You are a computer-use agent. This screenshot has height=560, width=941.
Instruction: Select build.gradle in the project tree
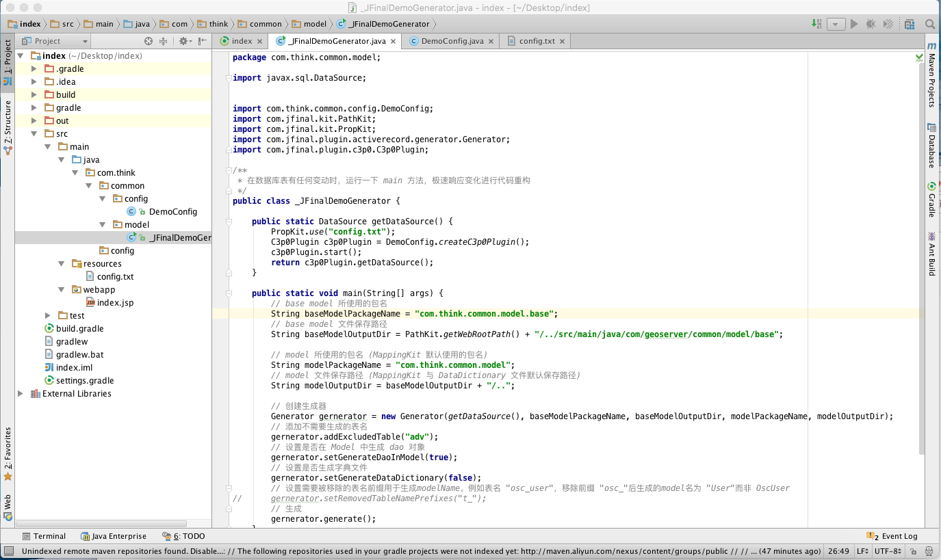pos(79,329)
